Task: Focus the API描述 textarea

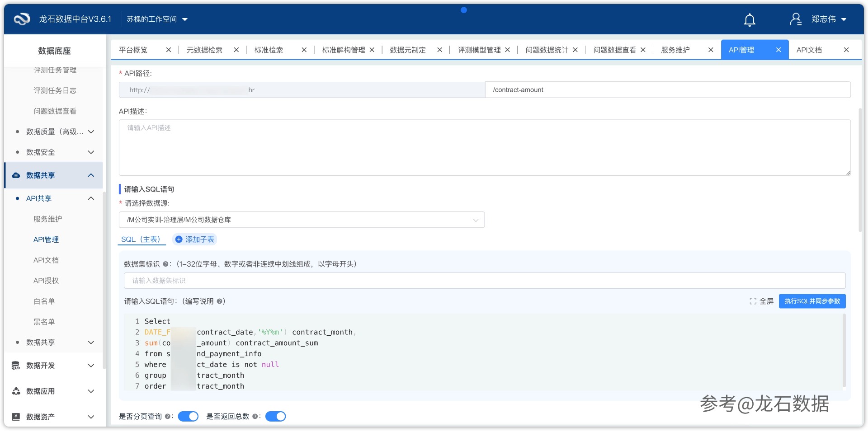Action: [x=485, y=148]
